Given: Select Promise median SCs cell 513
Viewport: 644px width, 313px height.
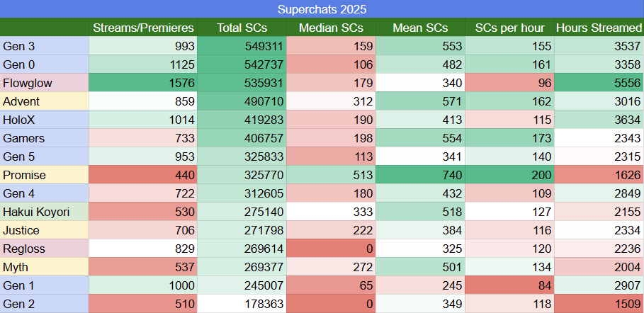Looking at the screenshot, I should tap(331, 175).
